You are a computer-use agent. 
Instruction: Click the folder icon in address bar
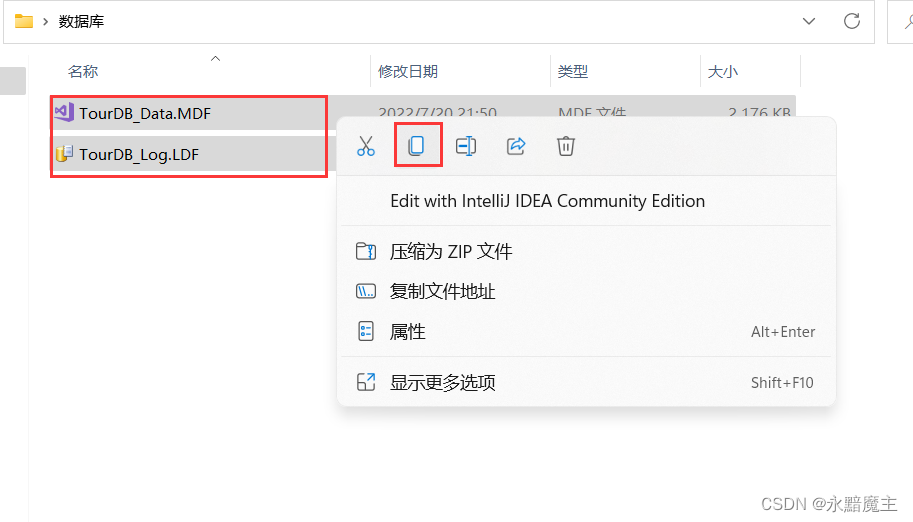pos(24,22)
